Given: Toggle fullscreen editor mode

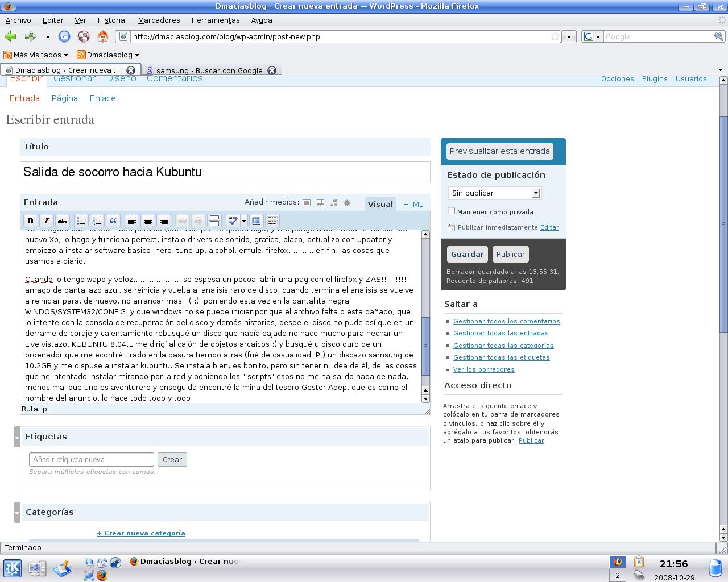Looking at the screenshot, I should click(256, 221).
